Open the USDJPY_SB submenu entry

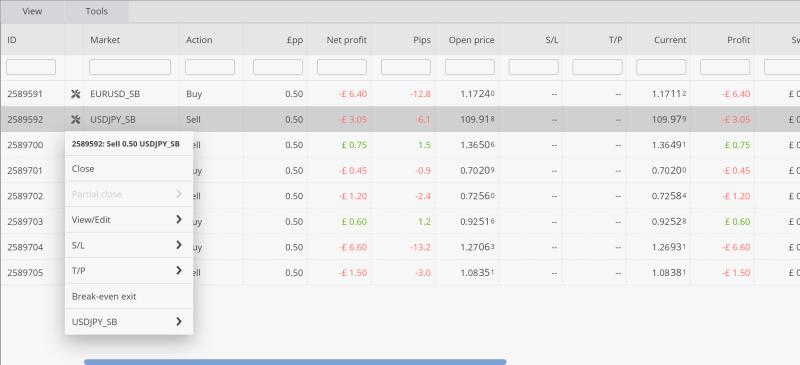(x=129, y=322)
